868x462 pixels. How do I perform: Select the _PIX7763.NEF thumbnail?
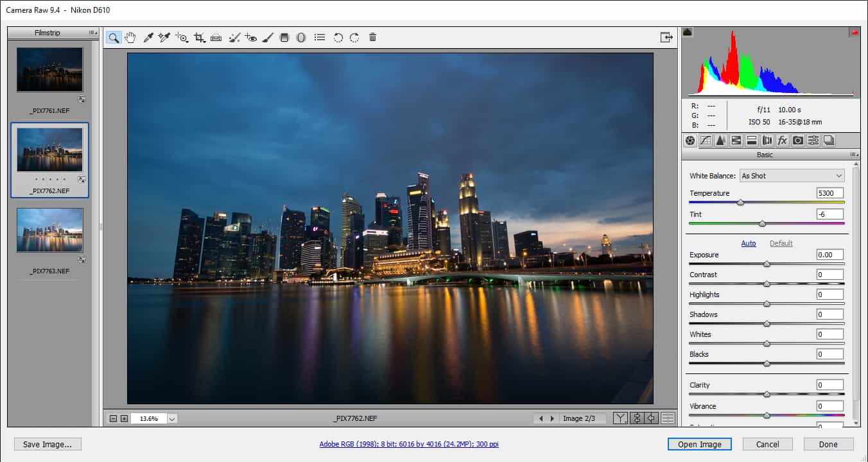pos(50,230)
